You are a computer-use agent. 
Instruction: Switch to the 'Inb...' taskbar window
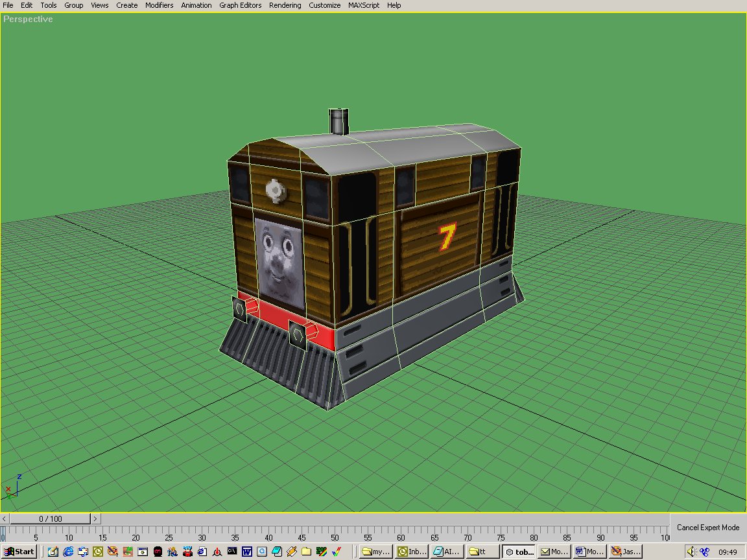pos(412,552)
